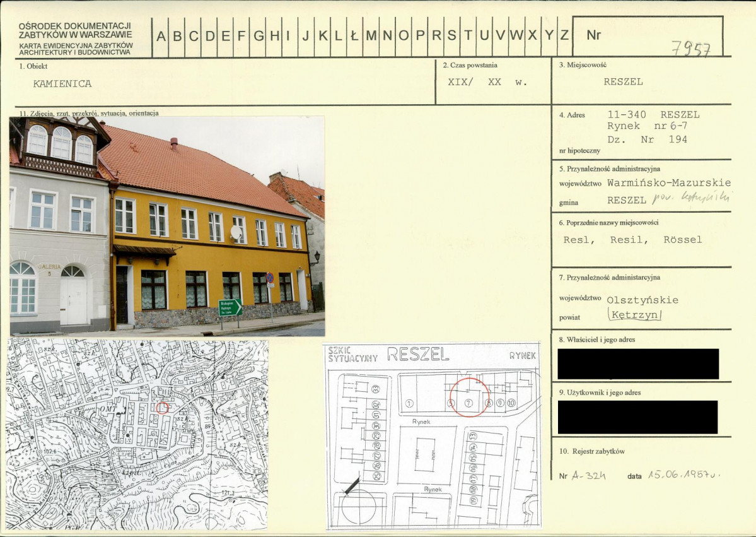This screenshot has height=537, width=756.
Task: Select the handwritten date '15.06.1957r.'
Action: (683, 475)
